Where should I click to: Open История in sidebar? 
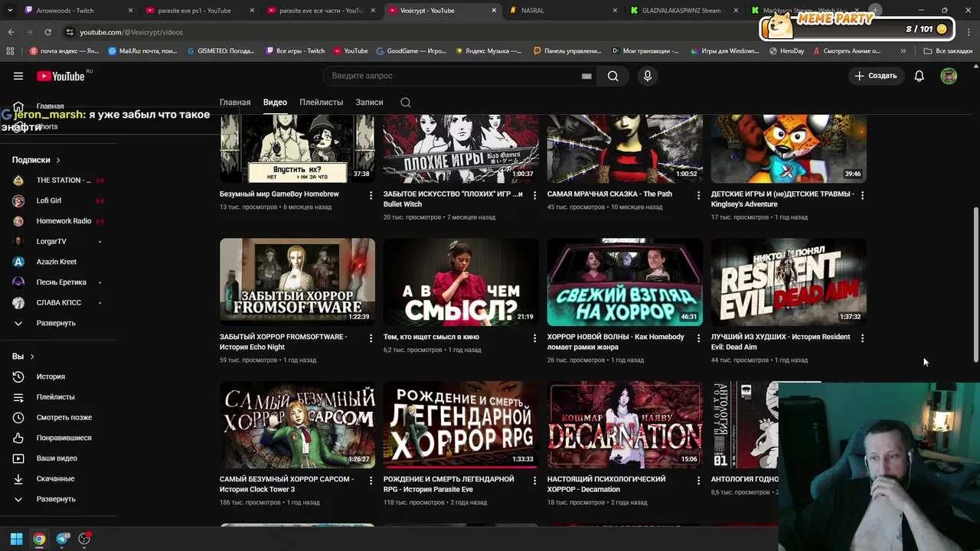point(51,377)
